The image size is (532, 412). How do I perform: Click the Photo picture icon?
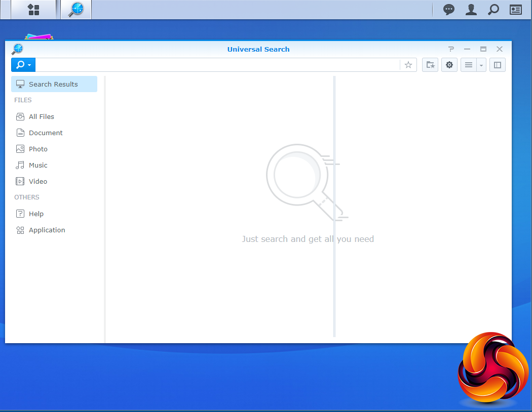[x=20, y=149]
